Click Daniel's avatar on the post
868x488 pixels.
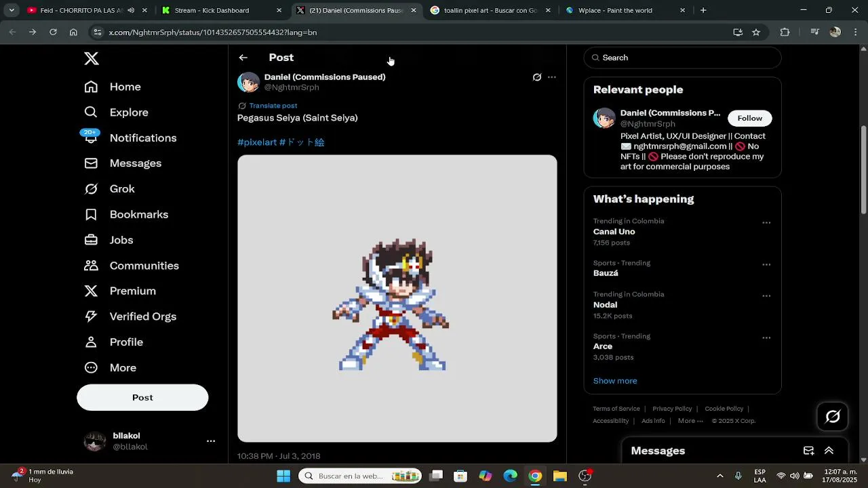(248, 82)
